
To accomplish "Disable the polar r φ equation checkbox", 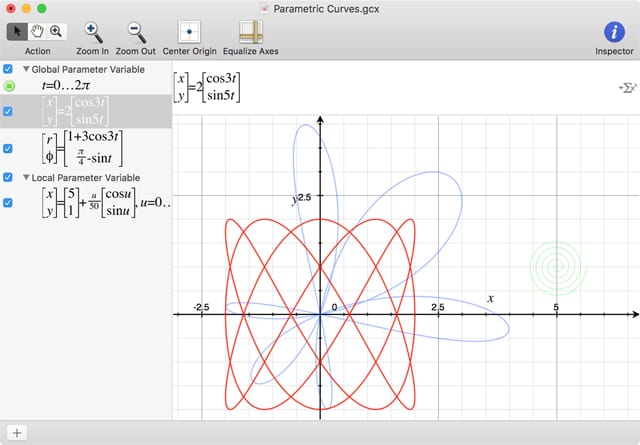I will tap(8, 148).
